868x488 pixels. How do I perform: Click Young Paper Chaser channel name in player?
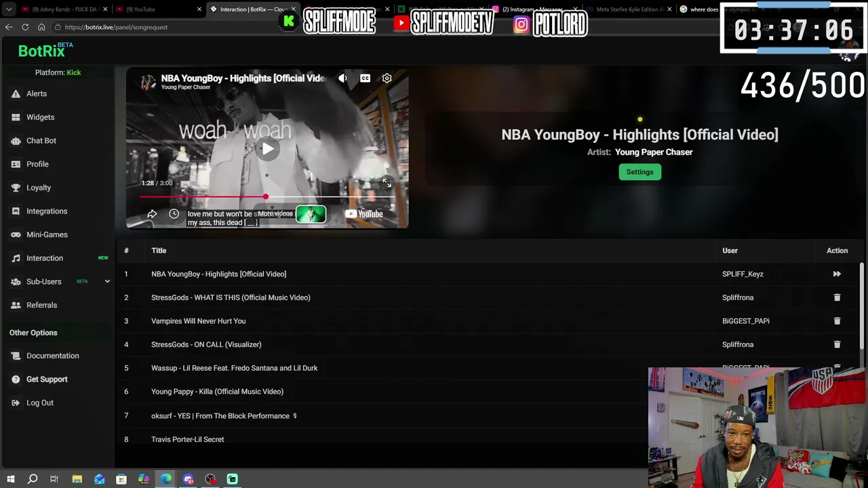click(186, 87)
